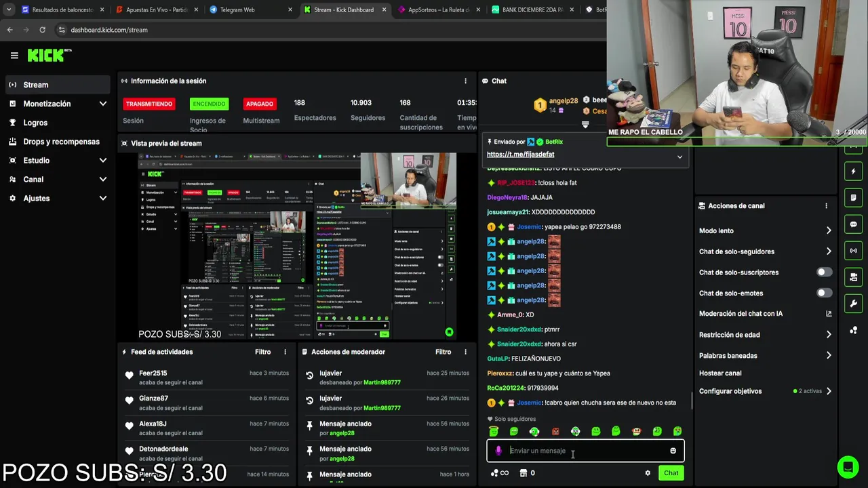The width and height of the screenshot is (868, 488).
Task: Click Filtro in Feed de actividades
Action: [262, 352]
